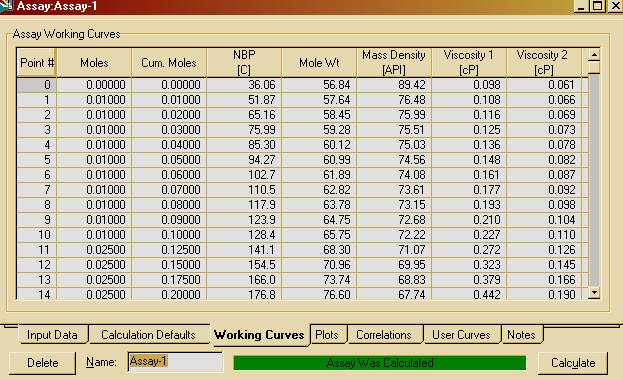This screenshot has width=623, height=380.
Task: Click Mole Wt cell 60.12
Action: pyautogui.click(x=319, y=145)
